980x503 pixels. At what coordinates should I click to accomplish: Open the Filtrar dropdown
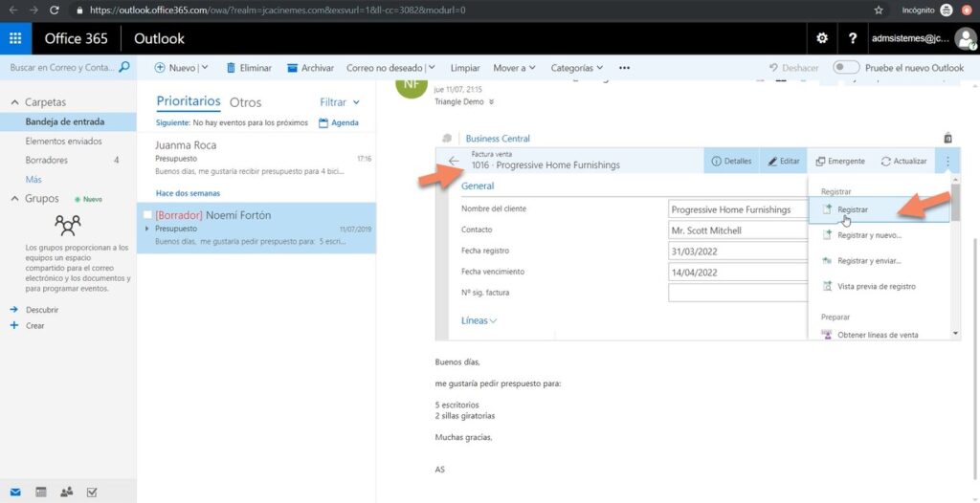(340, 102)
